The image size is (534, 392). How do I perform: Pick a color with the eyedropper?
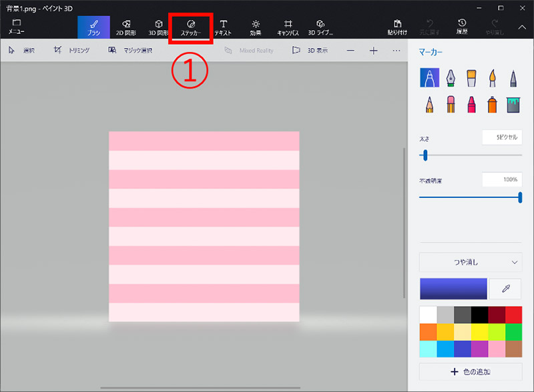[x=506, y=289]
